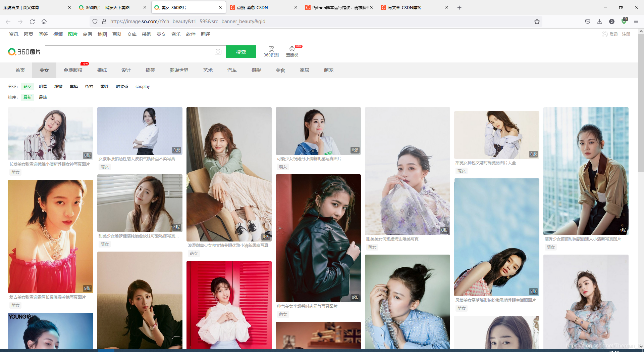Close the 点赞-消息-CSDN tab
The image size is (644, 352).
296,7
